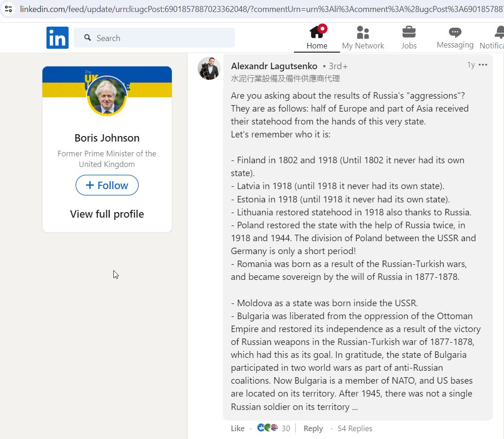Viewport: 504px width, 439px height.
Task: Follow Boris Johnson
Action: (107, 185)
